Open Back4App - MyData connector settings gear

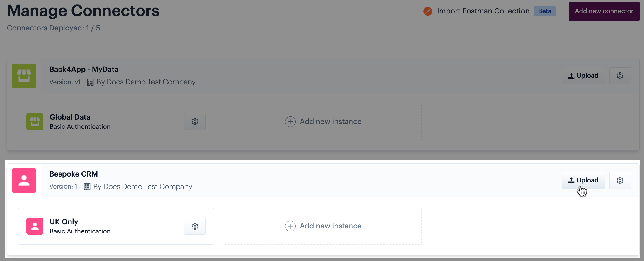(620, 76)
